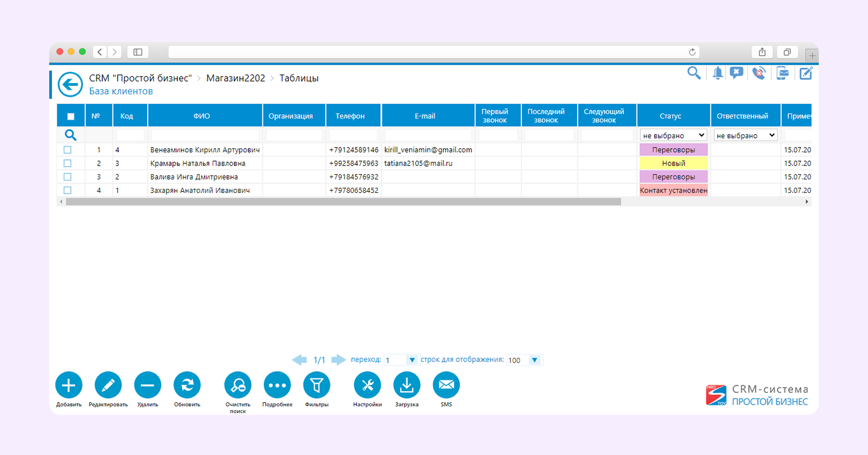The image size is (868, 455).
Task: Select the row checkbox for Крамарь Наталья Павловна
Action: (x=68, y=163)
